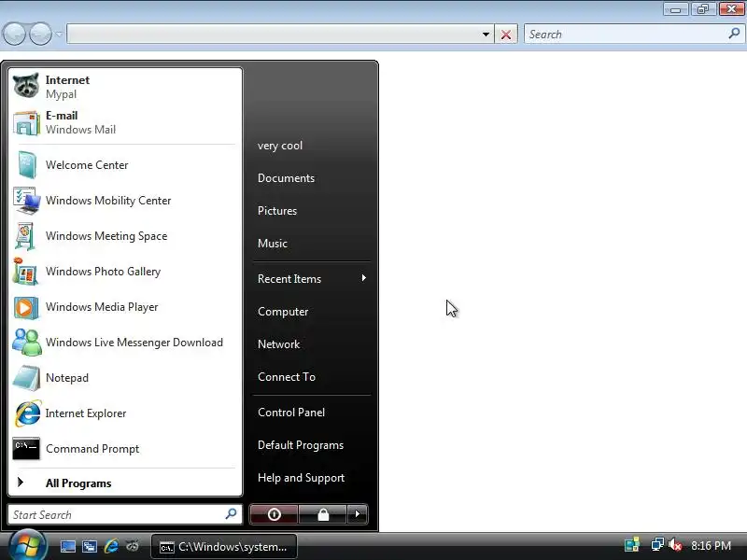Screen dimensions: 747x560
Task: Click the Back navigation button
Action: point(14,34)
